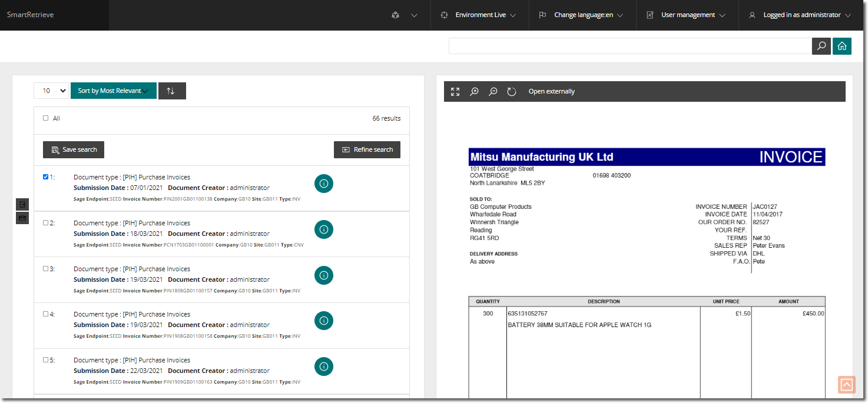Tick the All results checkbox
868x403 pixels.
[46, 118]
